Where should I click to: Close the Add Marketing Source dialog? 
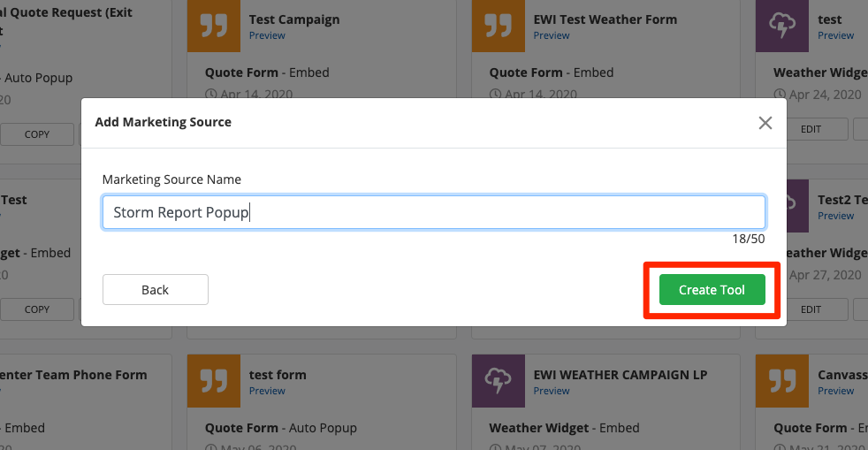pyautogui.click(x=765, y=123)
